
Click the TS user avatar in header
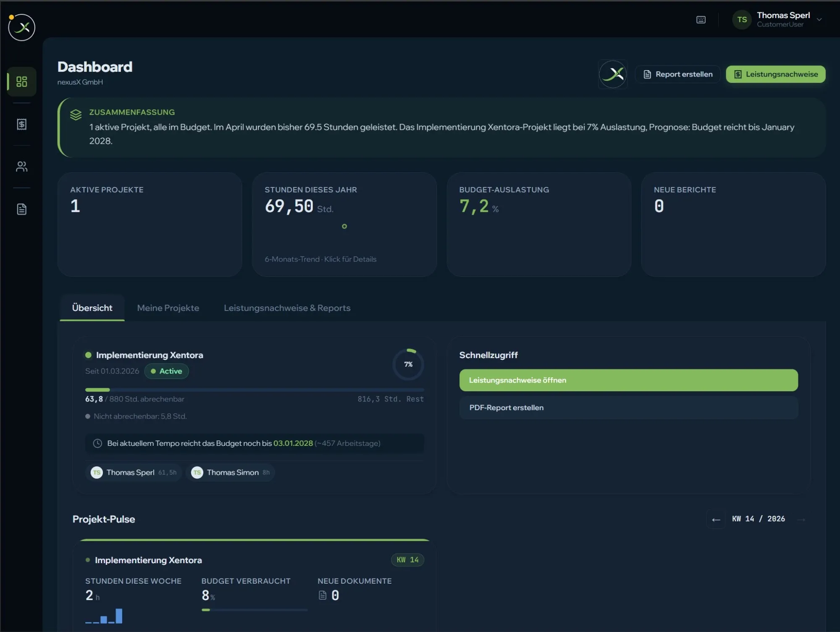point(742,20)
